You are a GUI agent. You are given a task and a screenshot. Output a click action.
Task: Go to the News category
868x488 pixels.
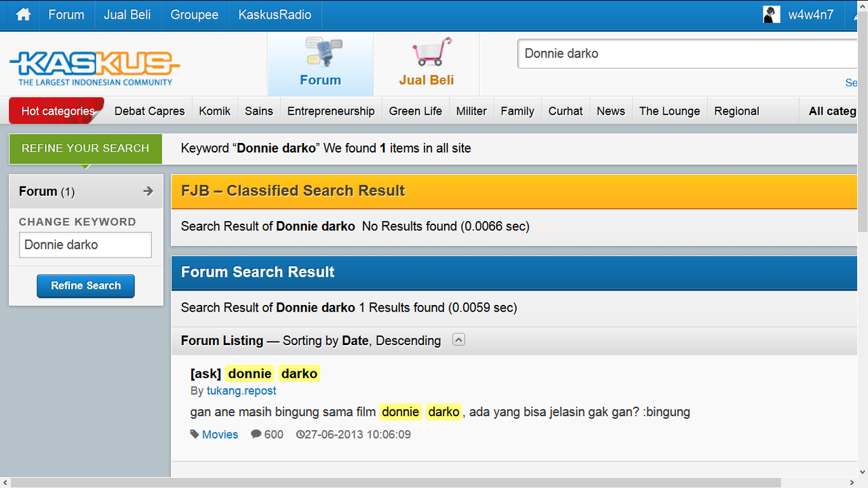[611, 111]
